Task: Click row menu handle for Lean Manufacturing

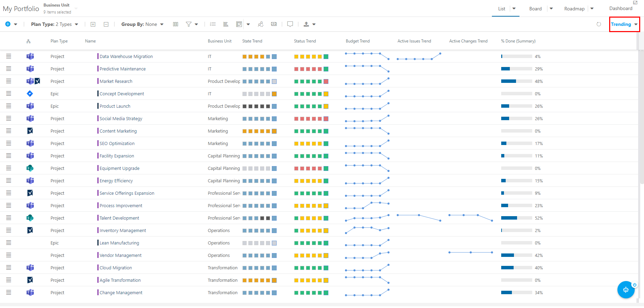Action: 9,243
